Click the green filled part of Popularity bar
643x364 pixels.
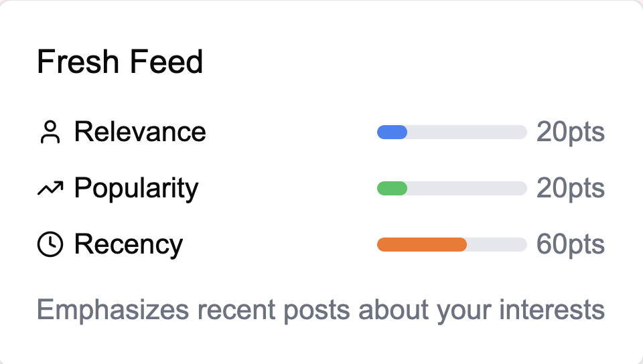pos(392,189)
